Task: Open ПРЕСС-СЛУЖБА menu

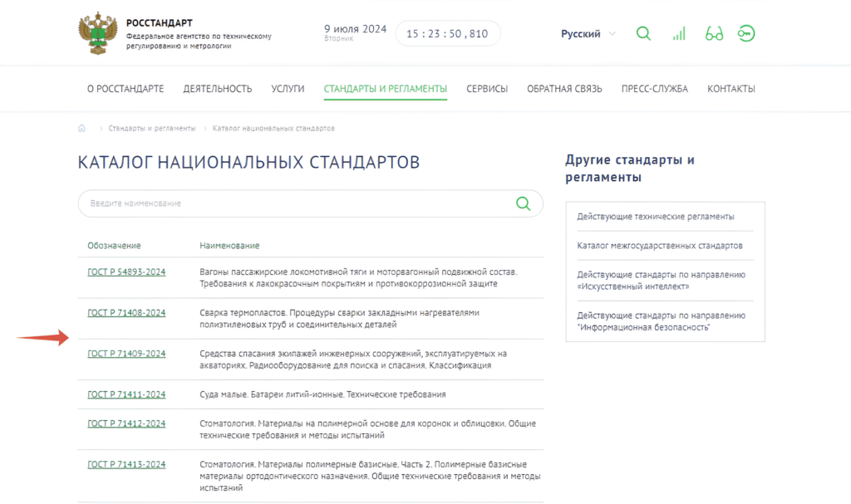Action: click(x=655, y=89)
